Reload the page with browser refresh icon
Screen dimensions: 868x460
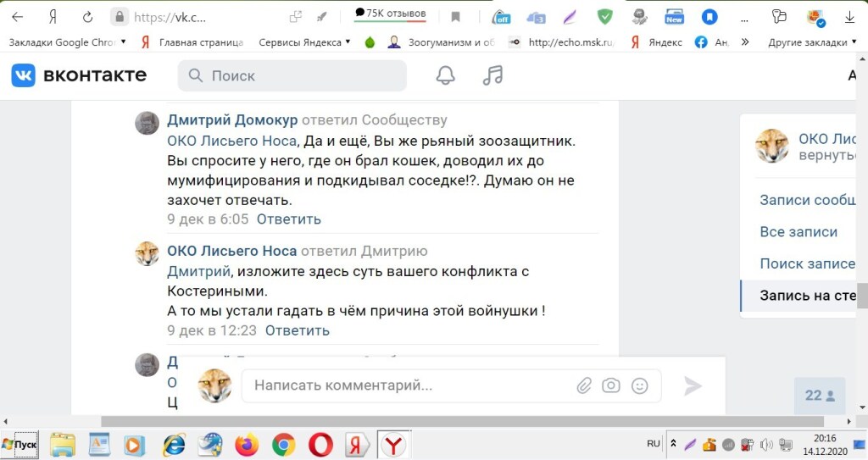[x=87, y=16]
